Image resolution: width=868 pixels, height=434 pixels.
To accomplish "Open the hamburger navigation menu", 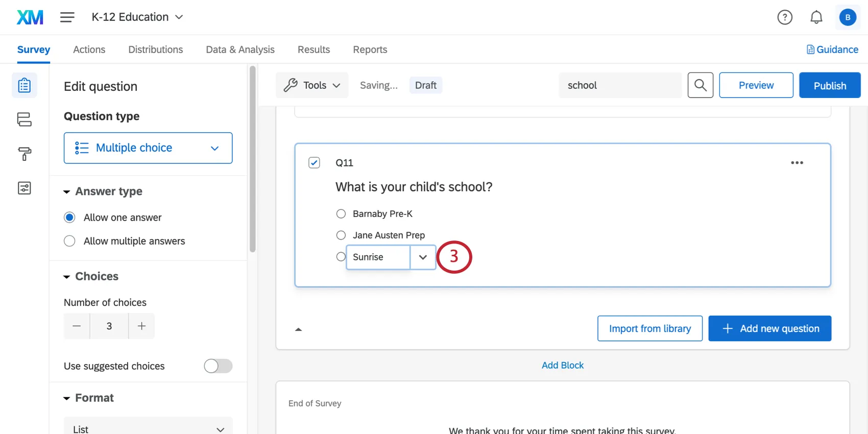I will [67, 17].
